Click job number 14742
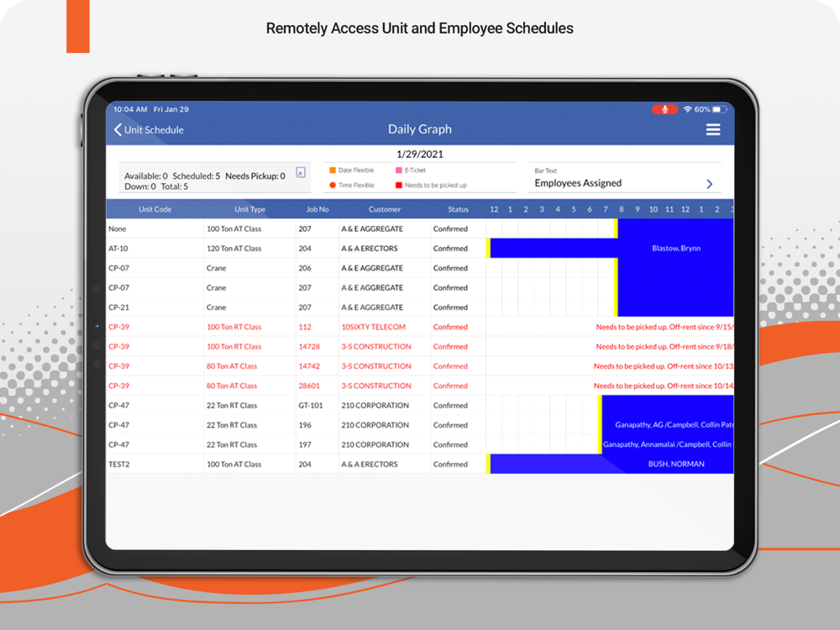The height and width of the screenshot is (630, 840). click(309, 366)
